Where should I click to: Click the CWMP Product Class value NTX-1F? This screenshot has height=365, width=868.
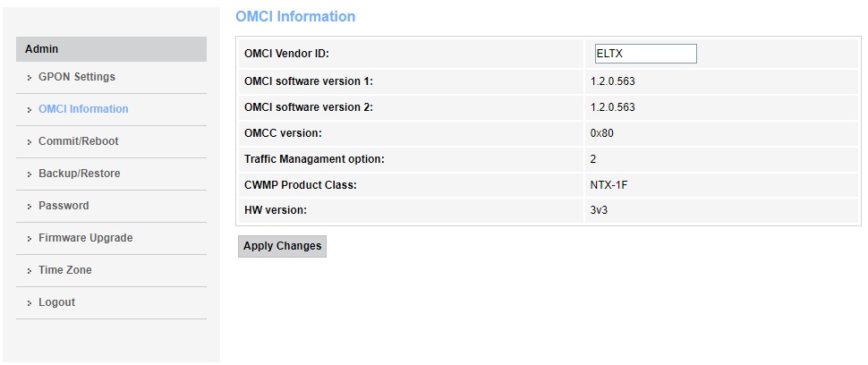608,185
